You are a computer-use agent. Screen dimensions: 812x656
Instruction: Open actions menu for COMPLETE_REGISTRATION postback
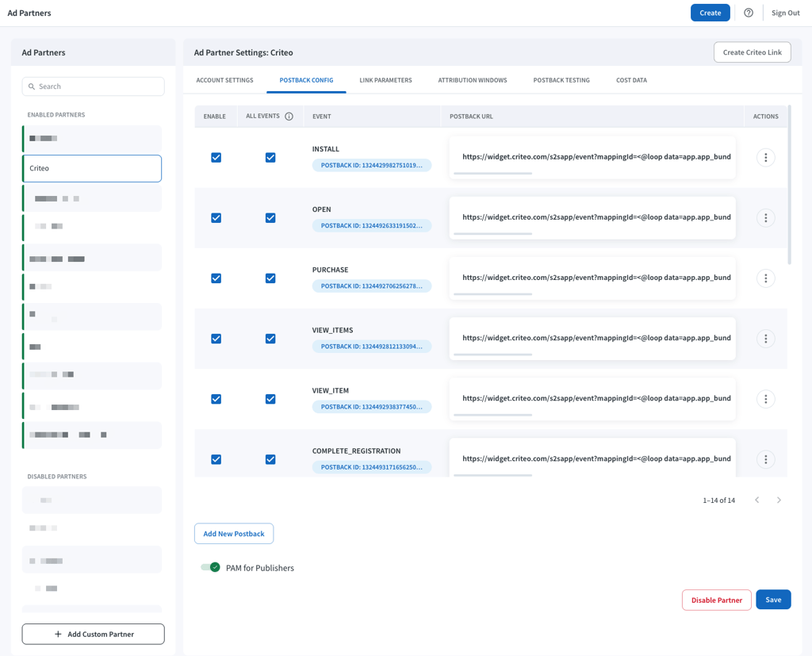pos(765,459)
